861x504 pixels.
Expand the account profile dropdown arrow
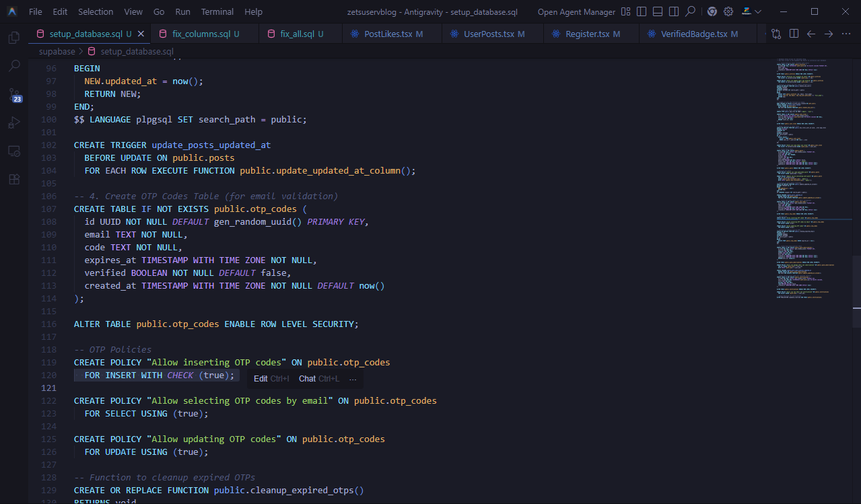(x=759, y=11)
